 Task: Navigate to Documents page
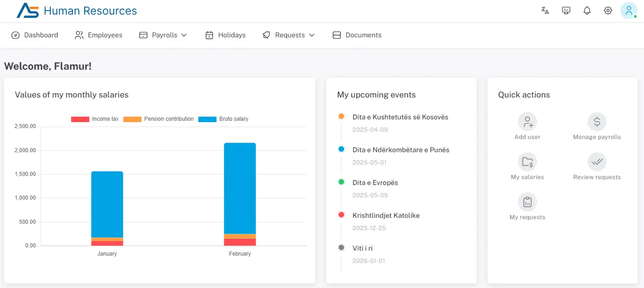pyautogui.click(x=357, y=35)
